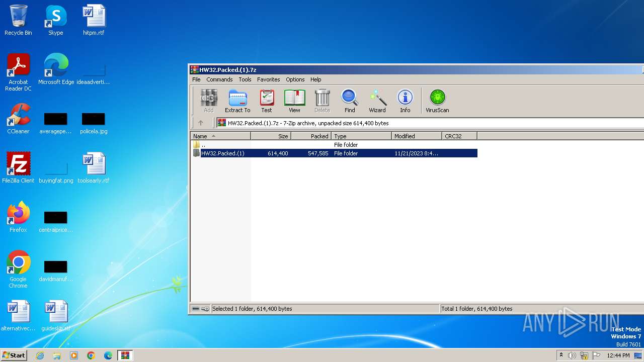Open FileZilla Client shortcut
Screen dimensions: 644x362
18,168
